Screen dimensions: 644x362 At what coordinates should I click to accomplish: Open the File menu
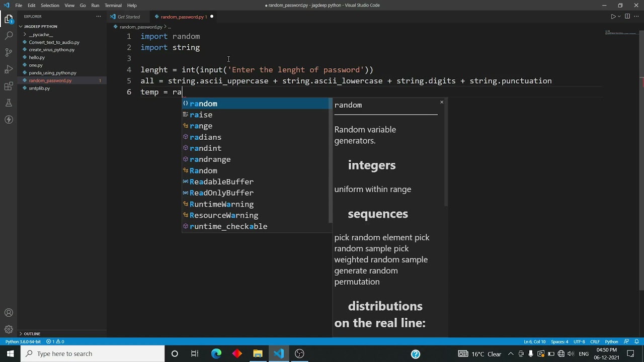coord(19,5)
